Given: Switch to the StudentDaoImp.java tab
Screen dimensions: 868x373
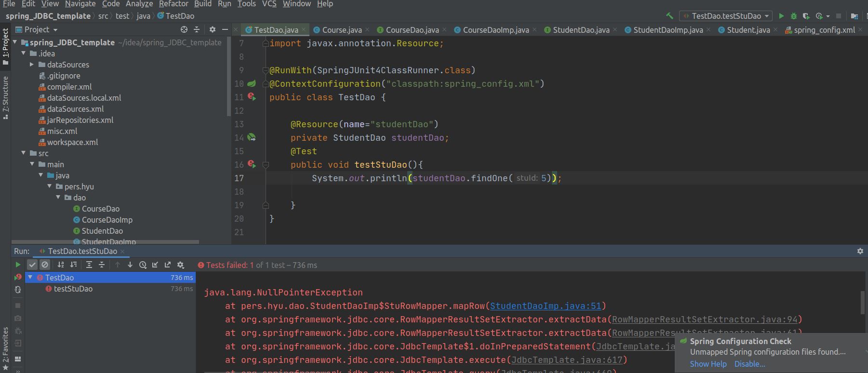Looking at the screenshot, I should coord(668,30).
